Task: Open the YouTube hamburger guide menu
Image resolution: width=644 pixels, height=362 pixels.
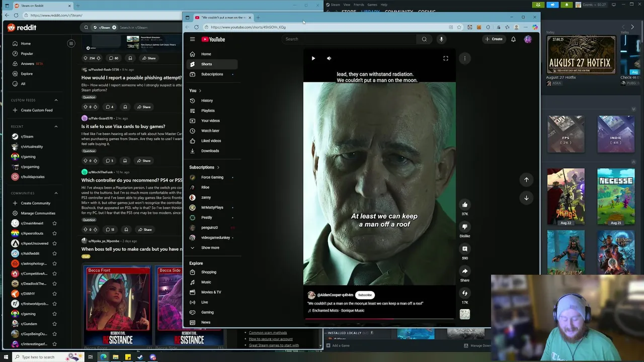Action: coord(192,39)
